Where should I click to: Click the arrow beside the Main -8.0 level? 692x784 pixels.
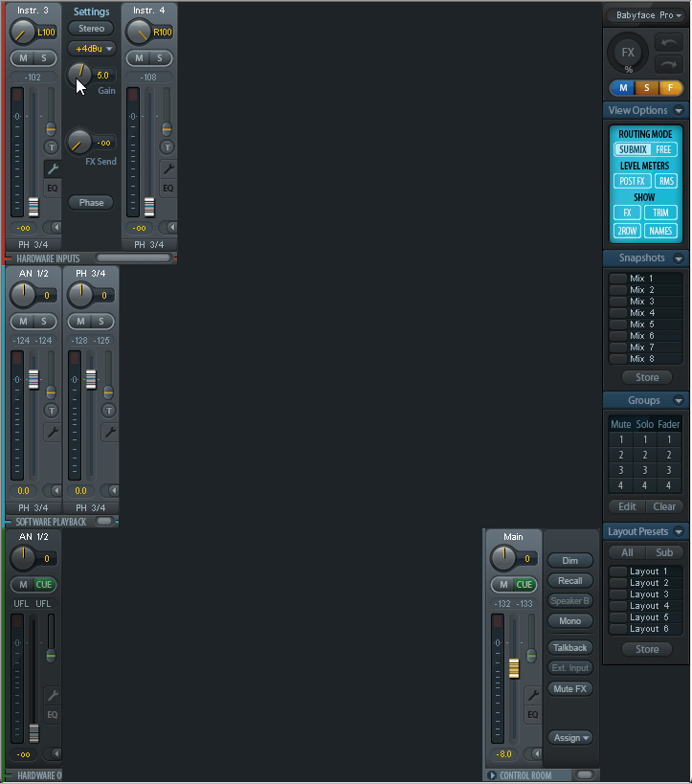tap(533, 753)
